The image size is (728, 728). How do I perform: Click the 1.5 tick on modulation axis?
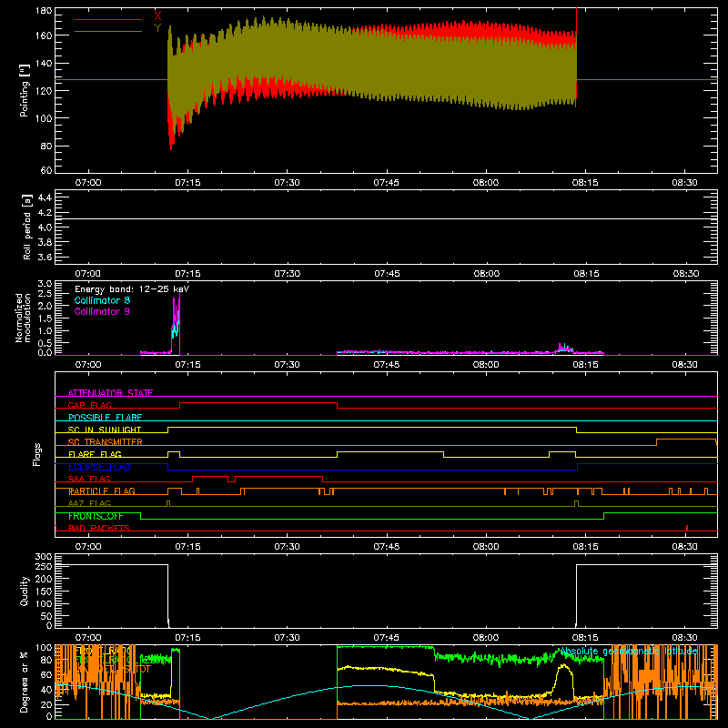point(45,318)
